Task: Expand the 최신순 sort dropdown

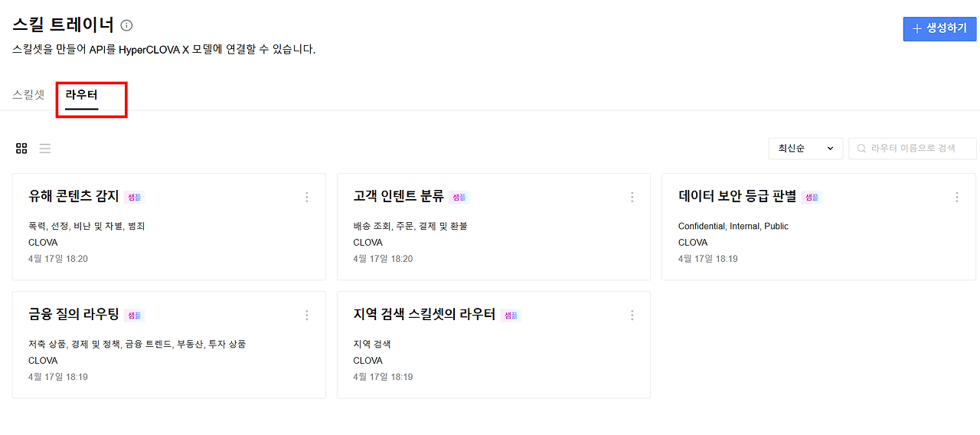Action: pos(805,149)
